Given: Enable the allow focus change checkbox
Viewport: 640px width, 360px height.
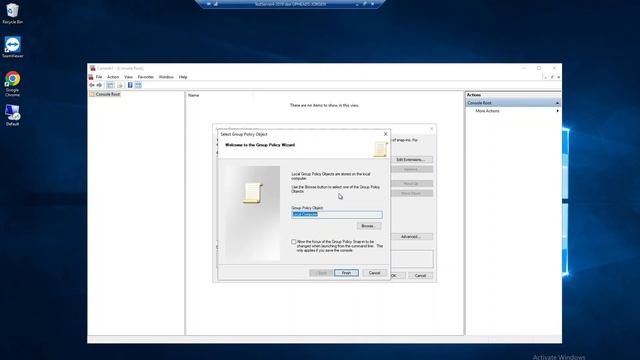Looking at the screenshot, I should pos(293,242).
